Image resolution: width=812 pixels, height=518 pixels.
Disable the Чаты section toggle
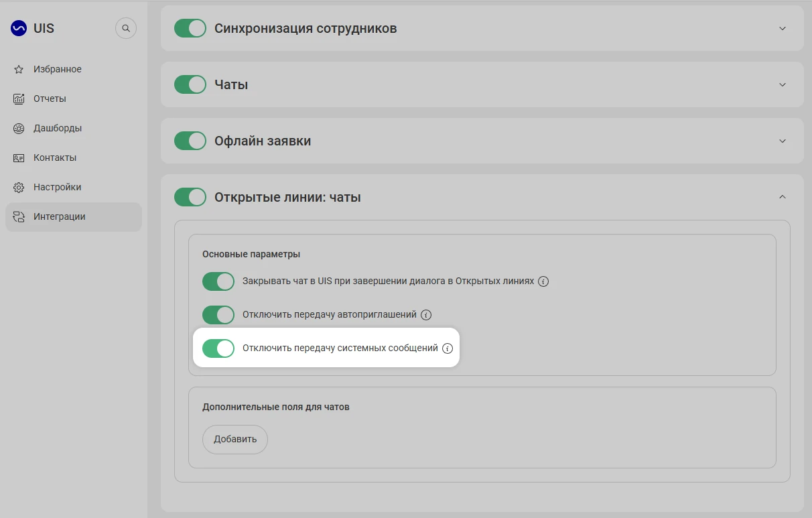click(x=190, y=84)
